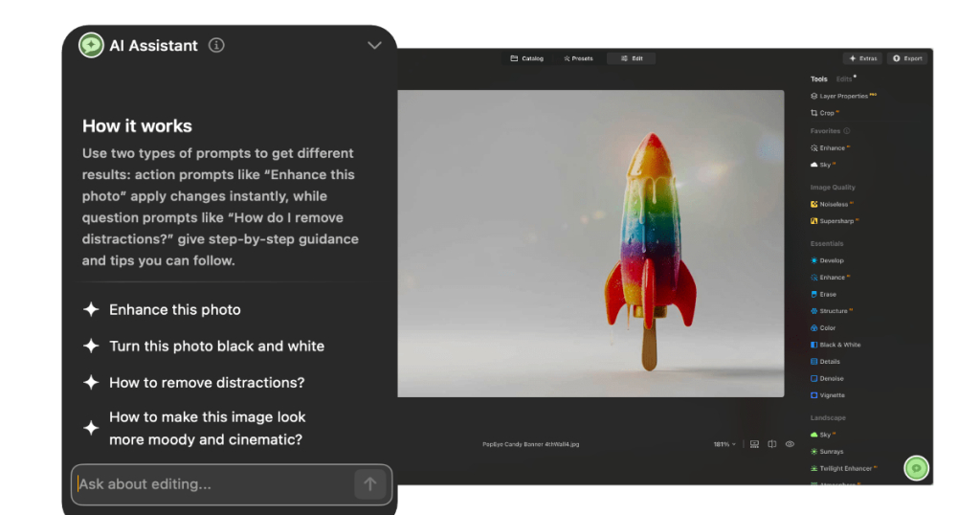Open Enhance tool under Favorites
Screen dimensions: 980x515
830,147
